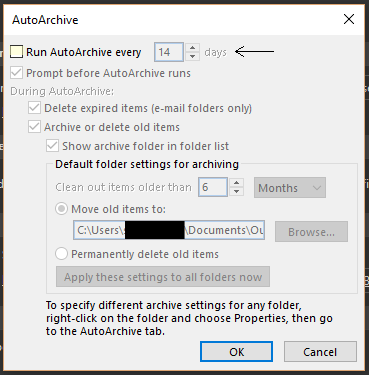The width and height of the screenshot is (369, 375).
Task: Click 'Default folder settings for archiving' heading
Action: pyautogui.click(x=147, y=164)
